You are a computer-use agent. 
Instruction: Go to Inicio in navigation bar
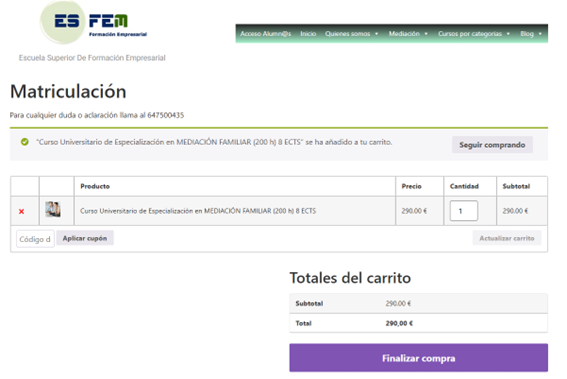tap(308, 34)
